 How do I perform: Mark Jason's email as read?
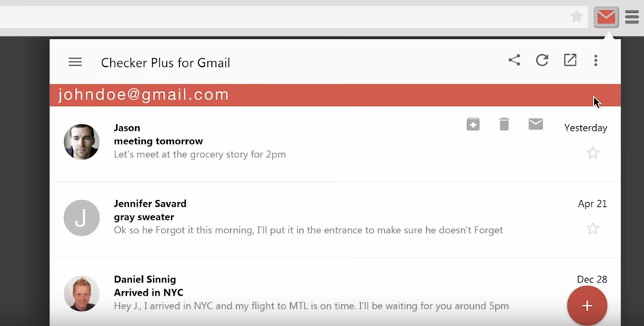(x=535, y=124)
